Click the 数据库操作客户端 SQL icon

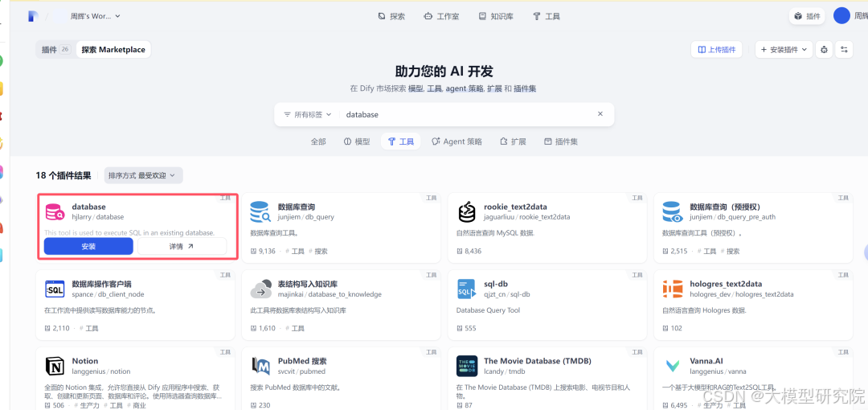click(x=55, y=289)
